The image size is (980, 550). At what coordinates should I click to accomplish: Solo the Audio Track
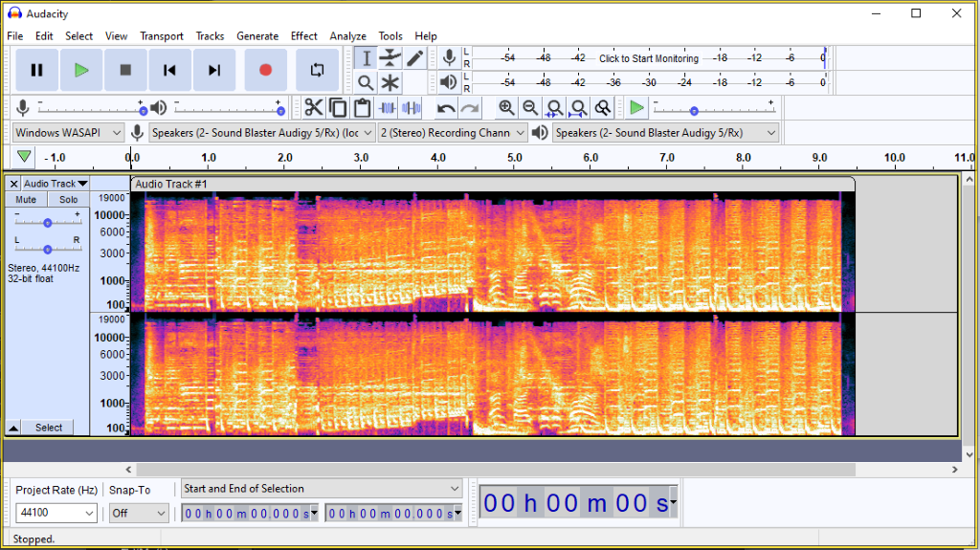68,200
